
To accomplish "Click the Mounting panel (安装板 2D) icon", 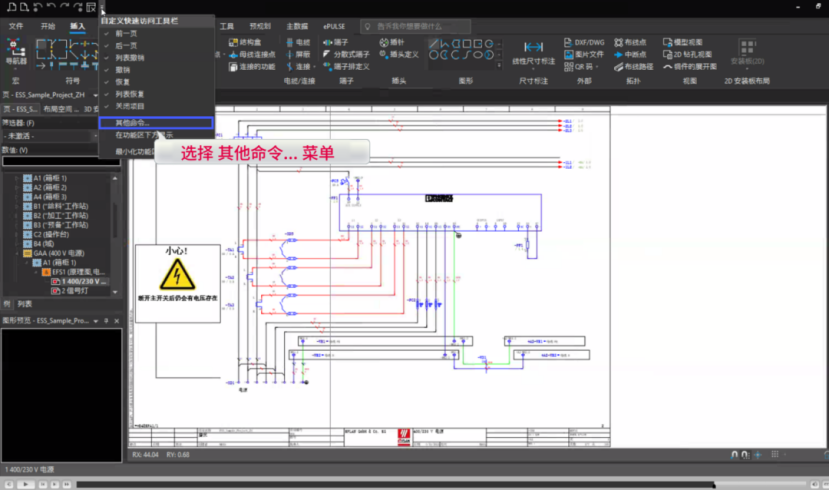I will click(x=747, y=48).
